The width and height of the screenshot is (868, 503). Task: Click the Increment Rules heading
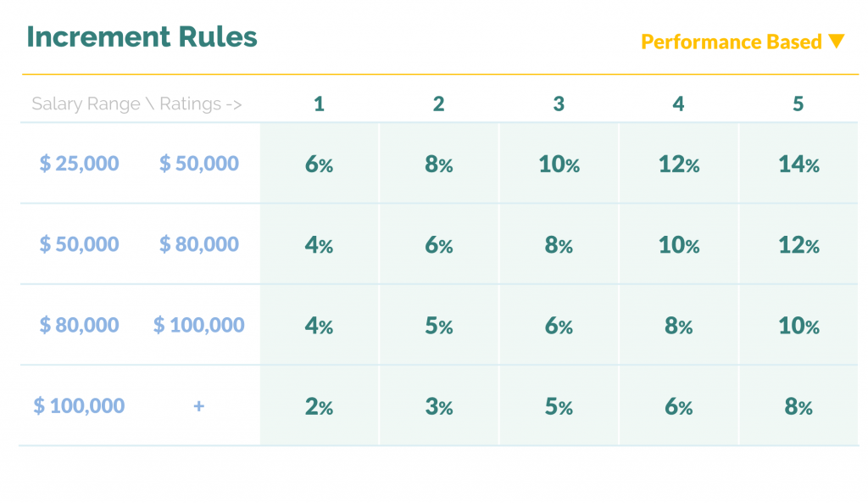142,37
